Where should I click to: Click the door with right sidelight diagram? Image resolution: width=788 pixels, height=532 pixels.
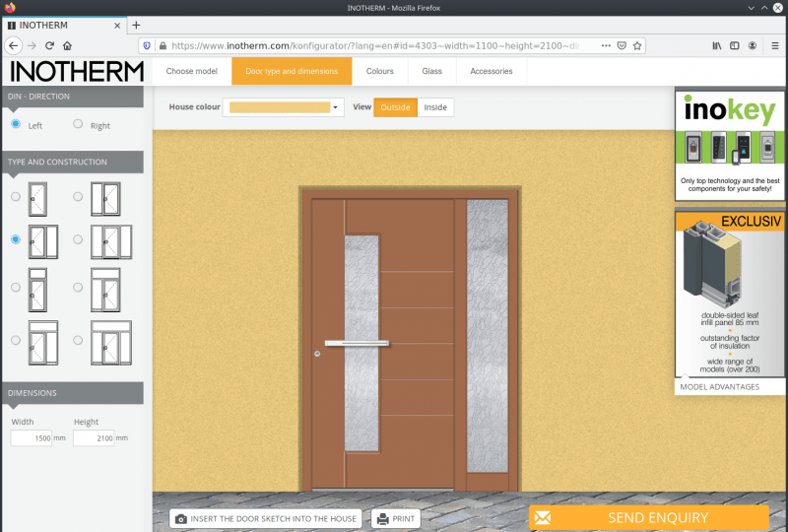[43, 242]
